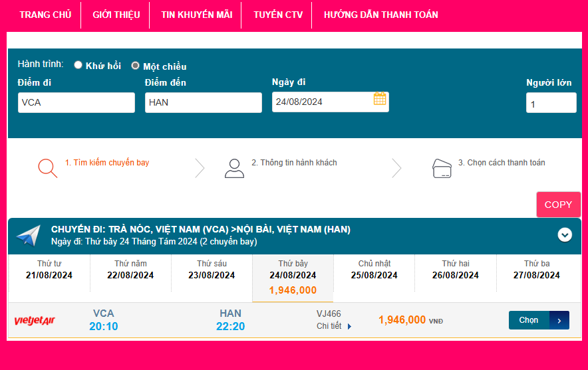
Task: Collapse the departure flight section chevron
Action: [565, 234]
